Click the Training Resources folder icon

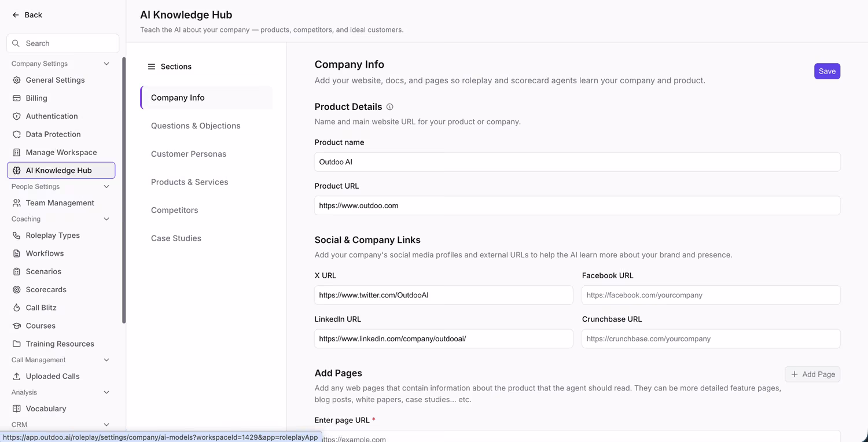pos(16,344)
